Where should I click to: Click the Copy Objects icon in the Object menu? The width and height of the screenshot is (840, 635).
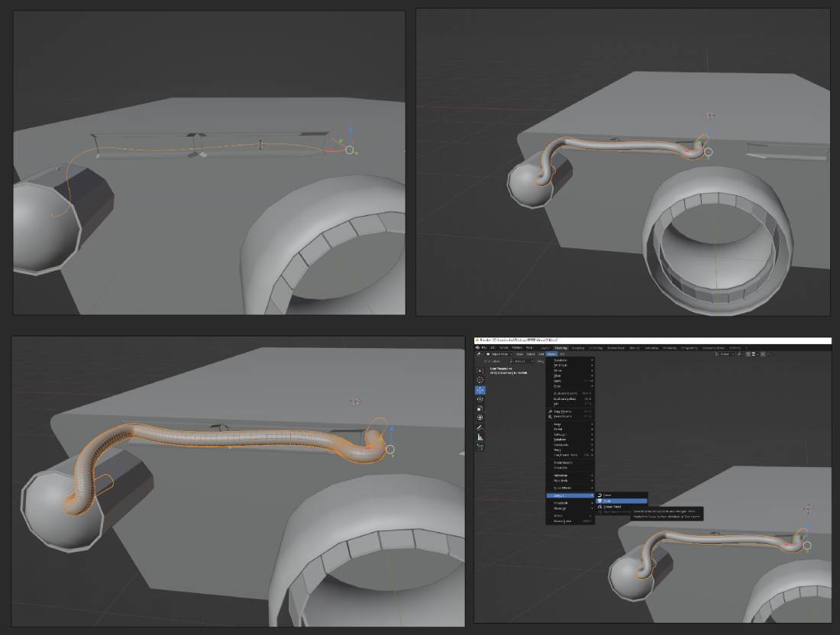(x=550, y=411)
